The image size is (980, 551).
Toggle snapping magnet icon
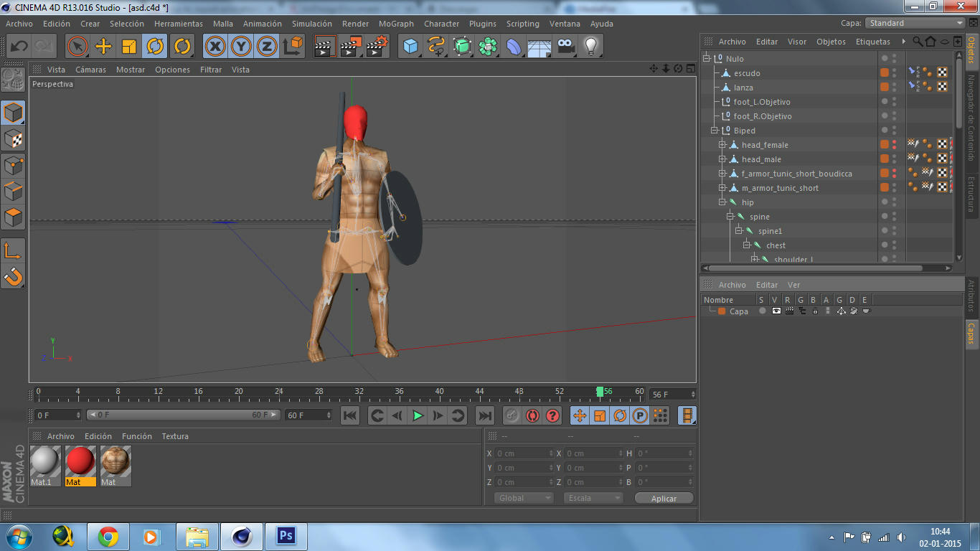tap(13, 275)
